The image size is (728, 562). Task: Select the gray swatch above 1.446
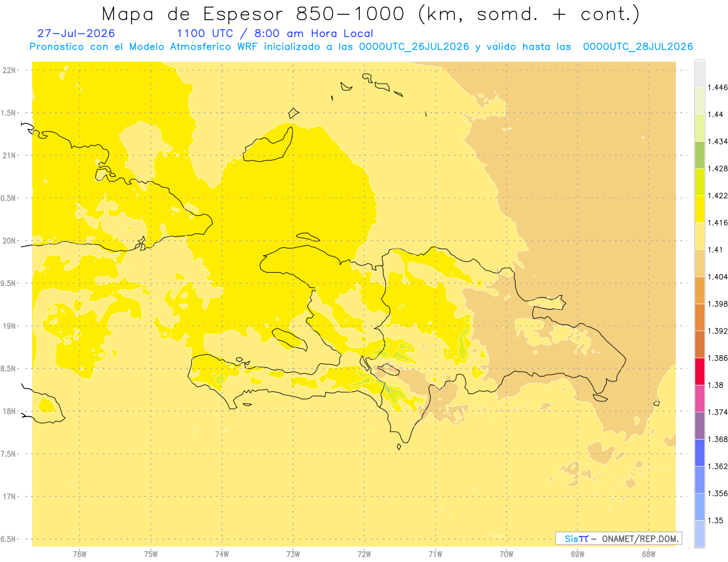699,73
